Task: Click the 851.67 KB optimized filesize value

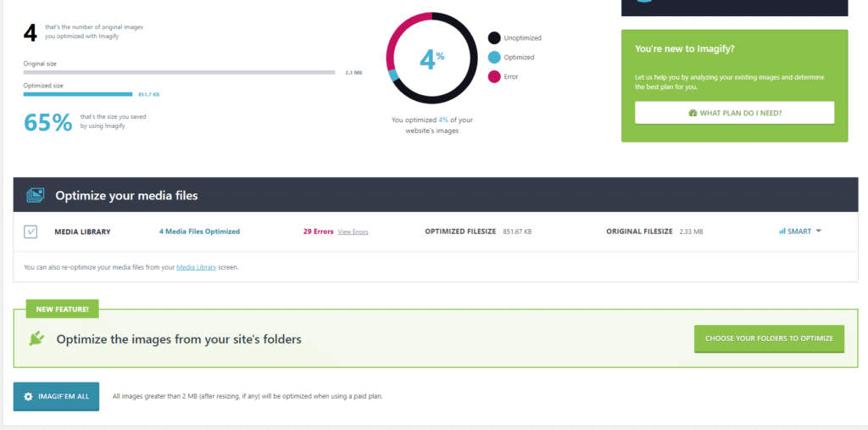Action: pos(517,232)
